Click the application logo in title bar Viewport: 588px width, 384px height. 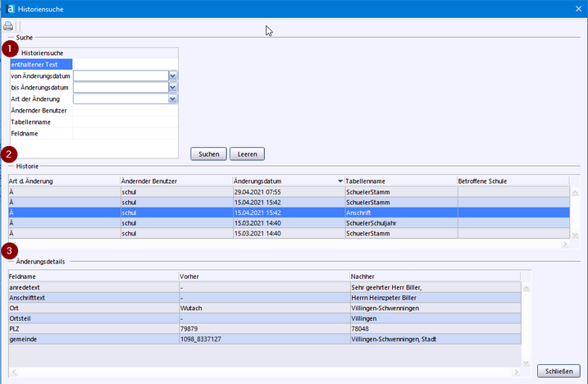tap(7, 8)
